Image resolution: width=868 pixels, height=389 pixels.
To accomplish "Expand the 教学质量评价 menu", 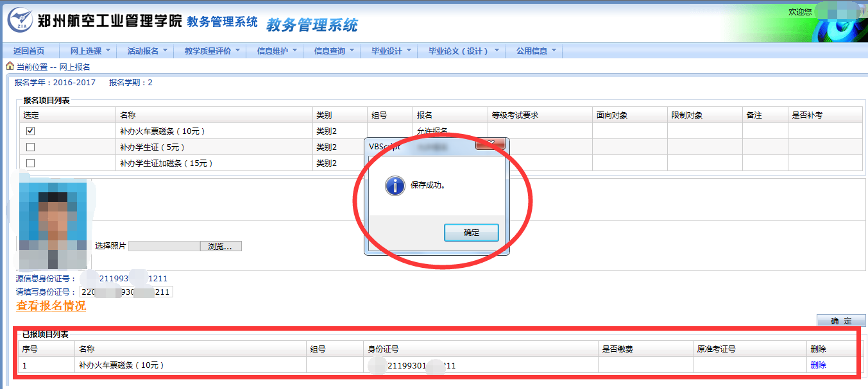I will pyautogui.click(x=211, y=51).
